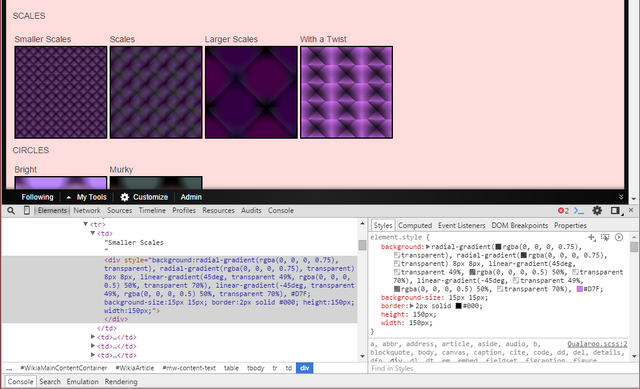Click the Scales pattern thumbnail
The image size is (640, 389).
coord(156,92)
